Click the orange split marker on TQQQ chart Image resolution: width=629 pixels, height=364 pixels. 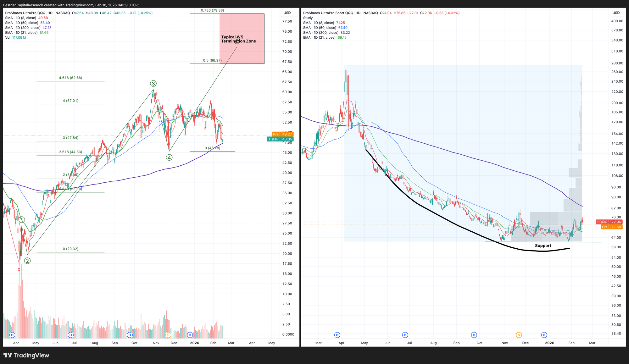pyautogui.click(x=168, y=335)
